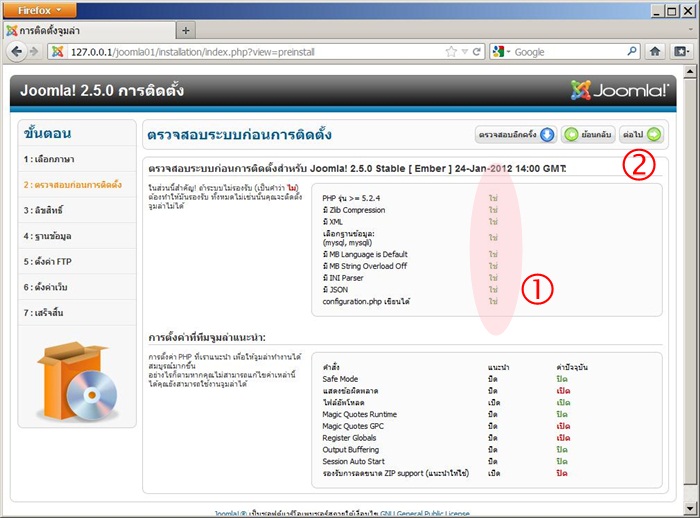Go back with the browser back arrow
The width and height of the screenshot is (700, 518).
pyautogui.click(x=17, y=52)
